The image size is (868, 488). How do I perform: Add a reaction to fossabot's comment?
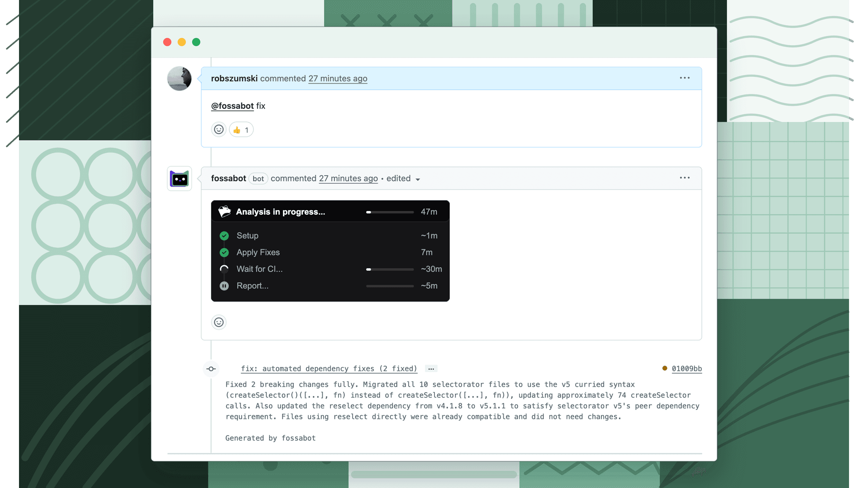(219, 322)
